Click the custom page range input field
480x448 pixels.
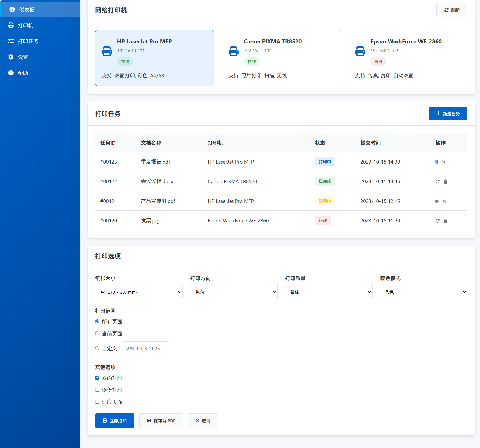point(145,348)
